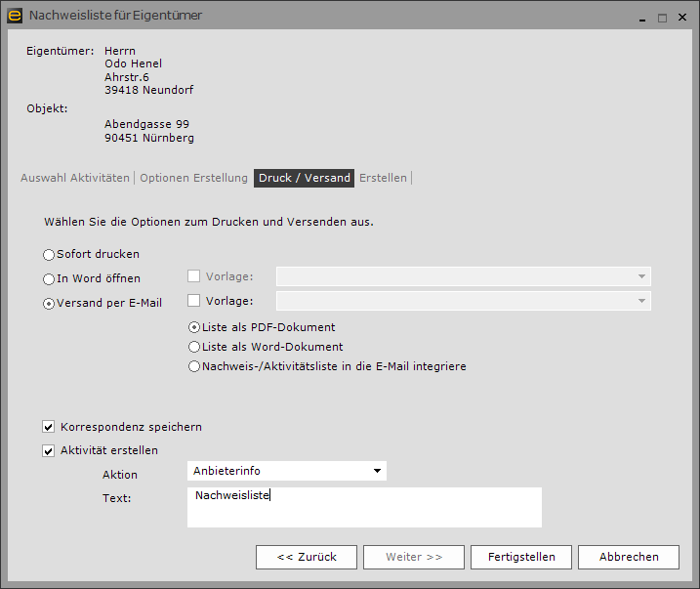Switch to 'Auswahl Aktivitäten' tab

coord(75,178)
